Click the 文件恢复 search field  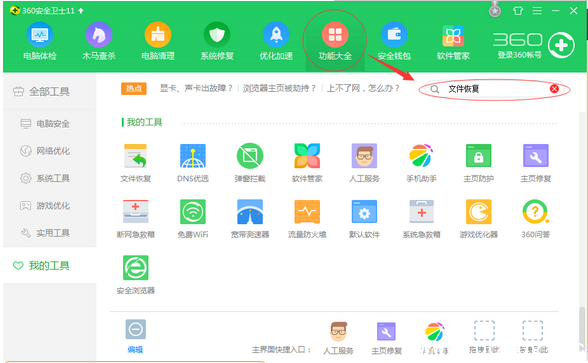[x=494, y=89]
